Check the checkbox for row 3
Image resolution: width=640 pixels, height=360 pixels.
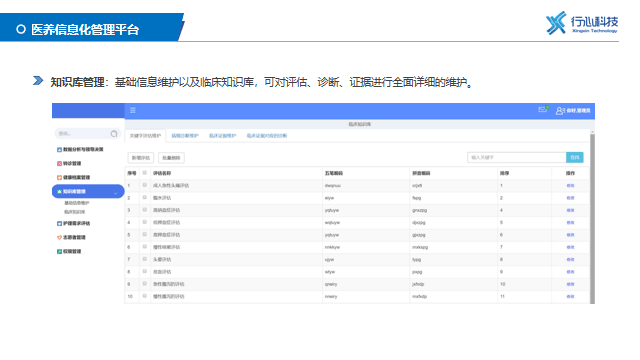144,209
